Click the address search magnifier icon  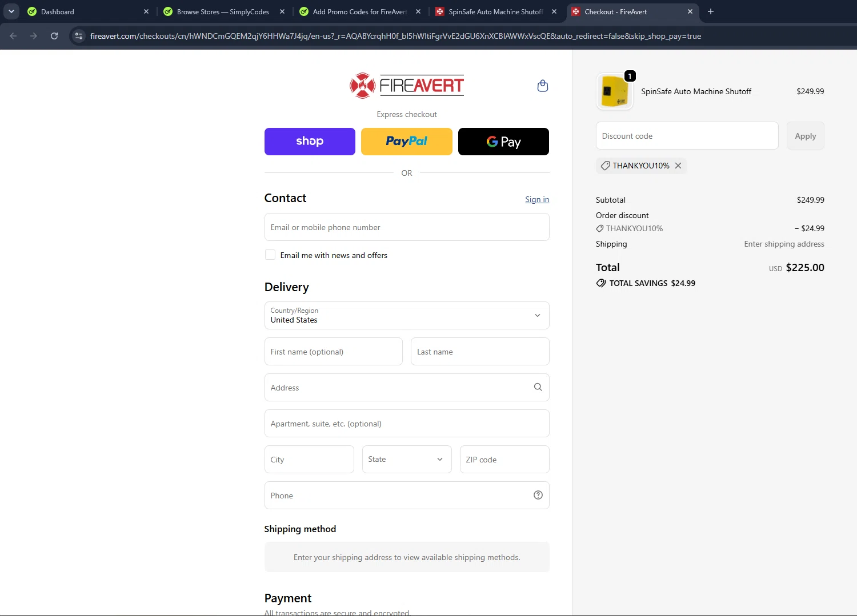coord(538,387)
